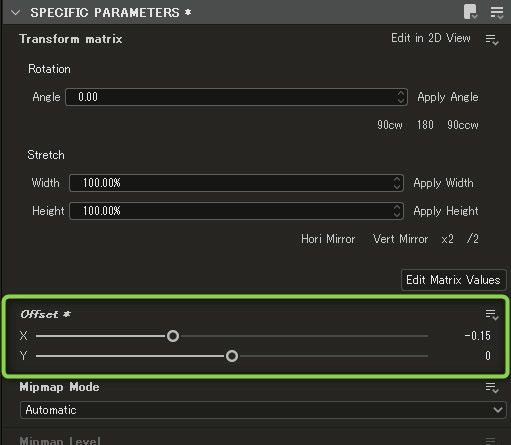Rotate 90cw preset
This screenshot has height=445, width=511.
click(x=390, y=125)
